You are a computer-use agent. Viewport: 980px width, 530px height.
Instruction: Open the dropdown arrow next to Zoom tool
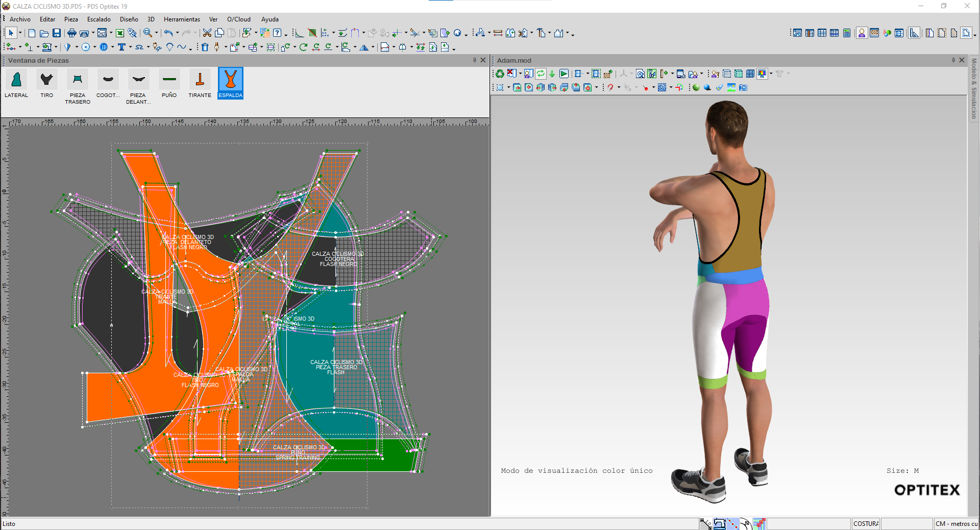[x=157, y=33]
